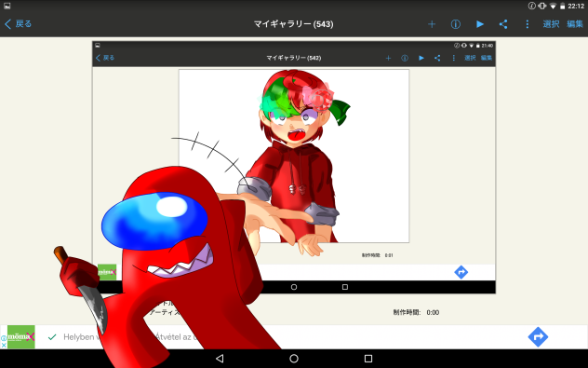This screenshot has width=588, height=368.
Task: Tap the 選択 select button
Action: 551,24
